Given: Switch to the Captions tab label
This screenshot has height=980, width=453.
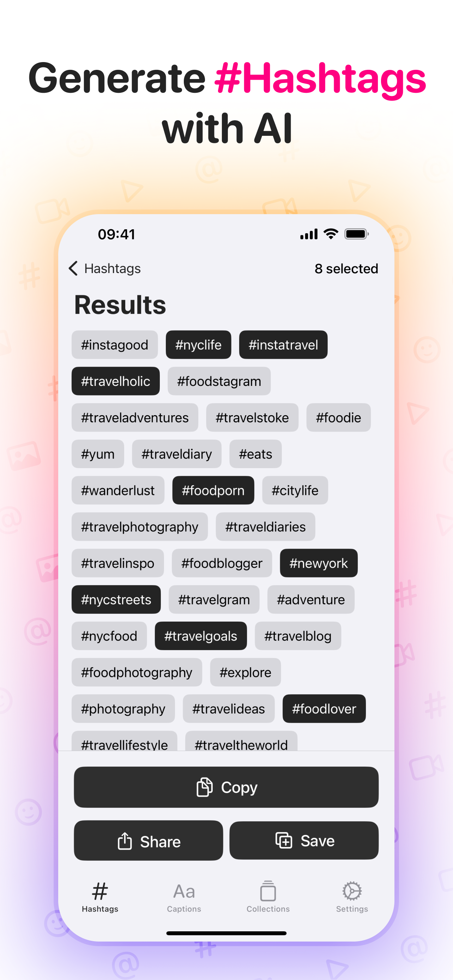Looking at the screenshot, I should click(184, 909).
